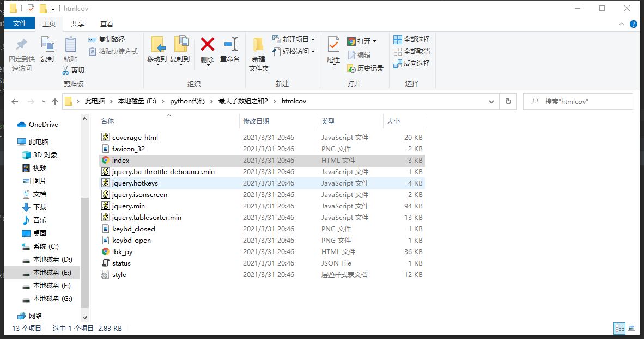
Task: Click the Select all icon
Action: [398, 39]
